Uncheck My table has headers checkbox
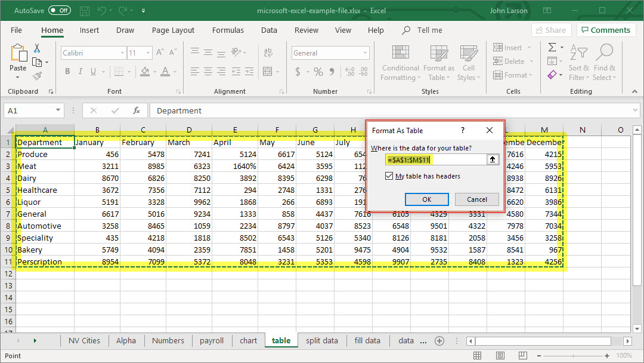The image size is (644, 363). pyautogui.click(x=390, y=176)
